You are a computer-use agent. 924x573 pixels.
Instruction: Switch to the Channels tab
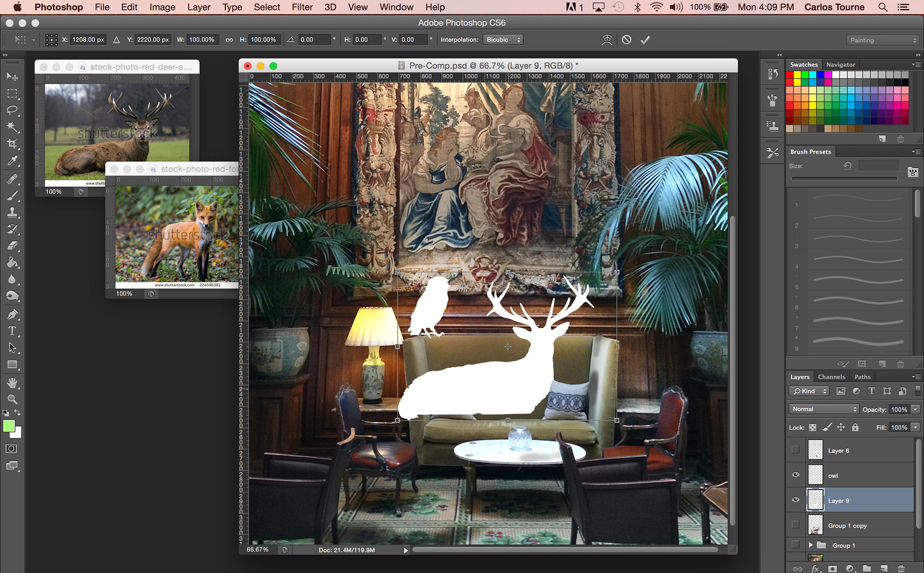(x=831, y=377)
